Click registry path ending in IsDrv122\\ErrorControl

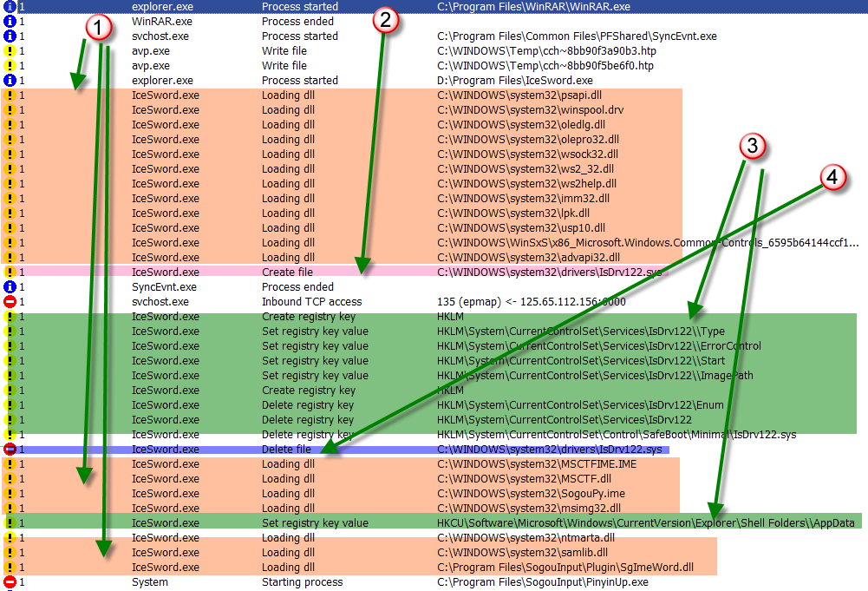click(x=599, y=346)
